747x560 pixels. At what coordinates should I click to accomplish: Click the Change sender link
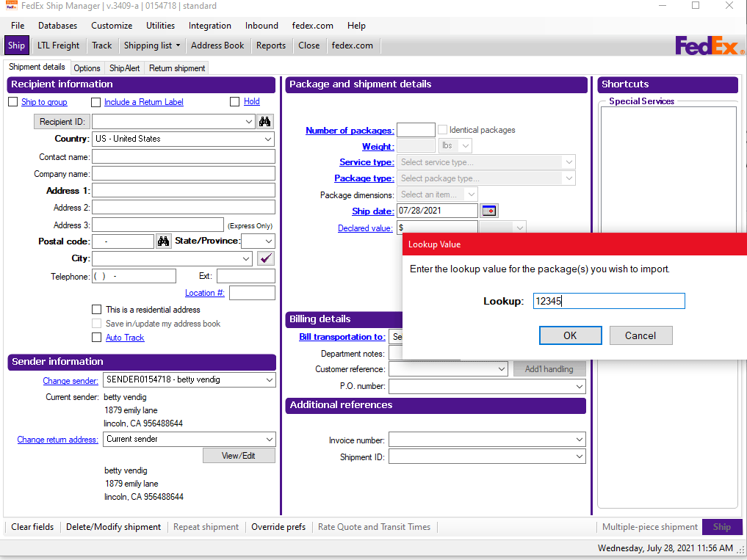pyautogui.click(x=71, y=380)
